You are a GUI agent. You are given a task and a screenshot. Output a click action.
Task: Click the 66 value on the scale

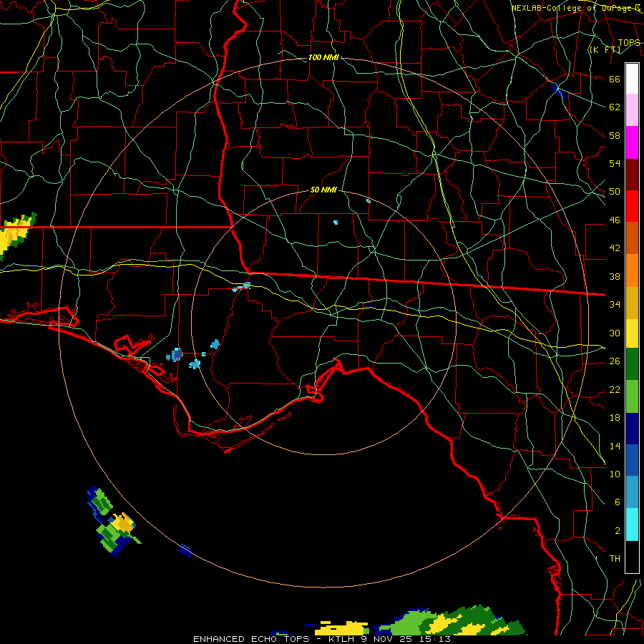coord(615,79)
